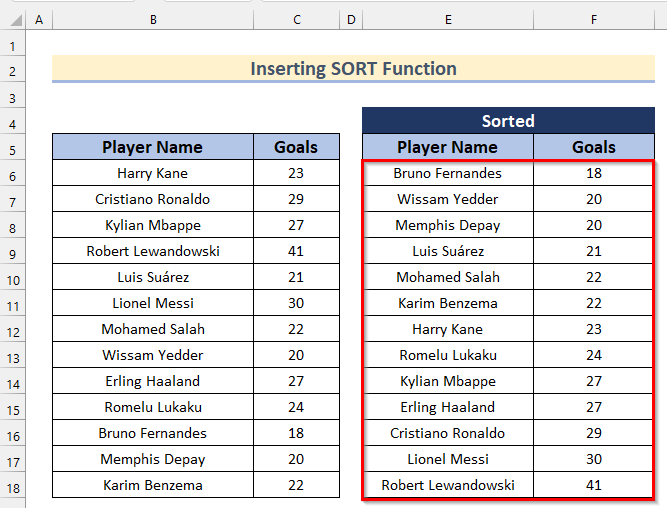Click Goals header in column F

pyautogui.click(x=594, y=147)
